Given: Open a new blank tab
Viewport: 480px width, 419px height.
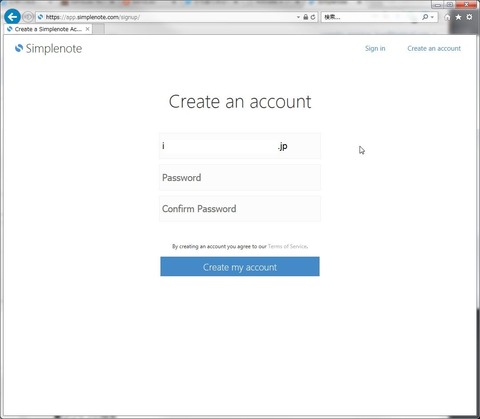Looking at the screenshot, I should (98, 29).
